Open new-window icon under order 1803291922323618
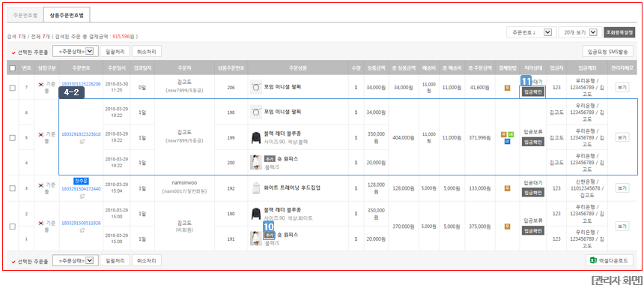The image size is (644, 288). point(82,142)
